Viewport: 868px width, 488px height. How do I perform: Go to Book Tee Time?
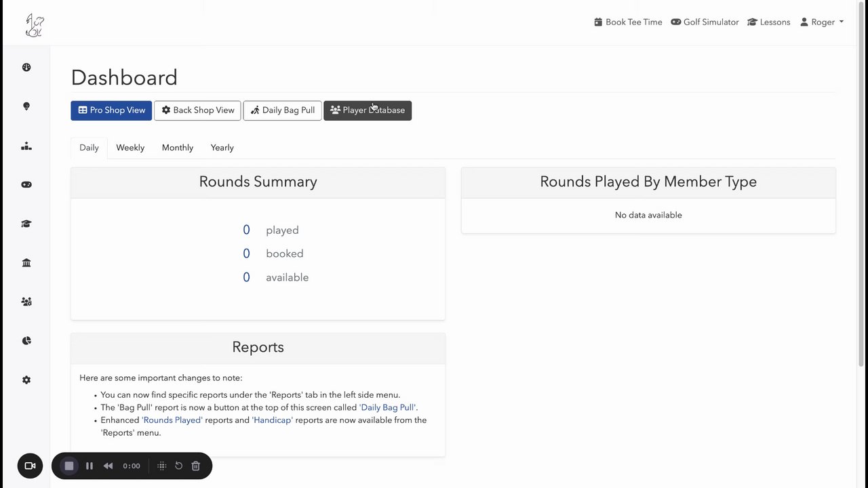tap(628, 22)
